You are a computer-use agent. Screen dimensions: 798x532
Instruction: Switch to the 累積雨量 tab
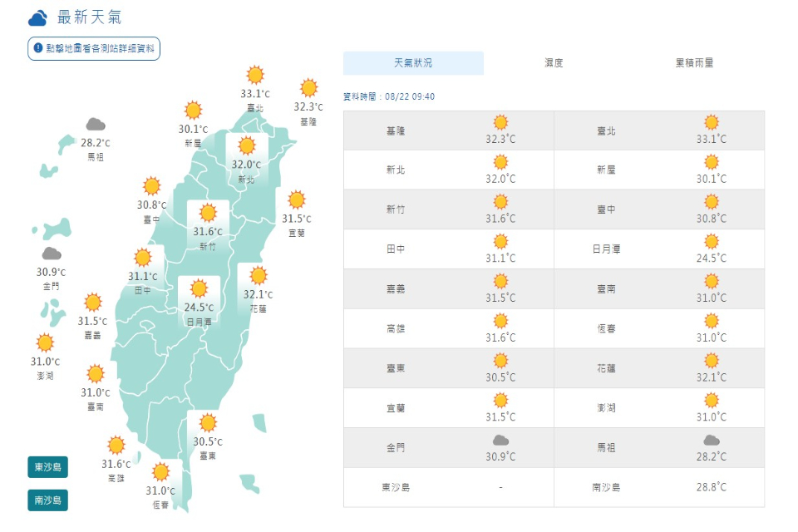(x=694, y=63)
